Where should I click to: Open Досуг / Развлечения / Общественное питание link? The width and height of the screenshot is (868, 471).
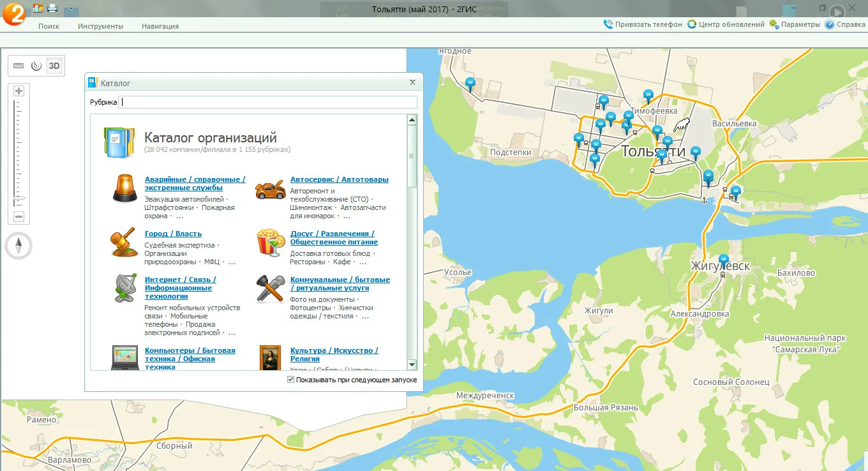click(x=334, y=238)
